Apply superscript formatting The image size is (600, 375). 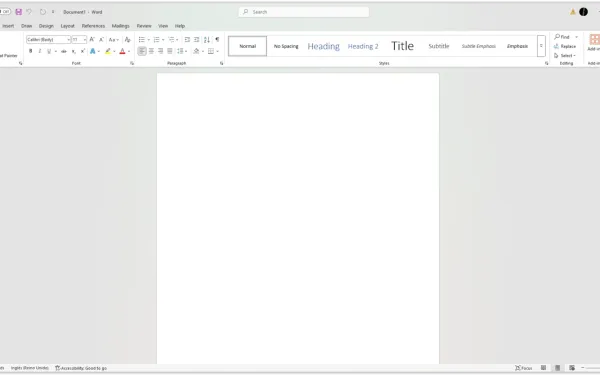[x=83, y=51]
